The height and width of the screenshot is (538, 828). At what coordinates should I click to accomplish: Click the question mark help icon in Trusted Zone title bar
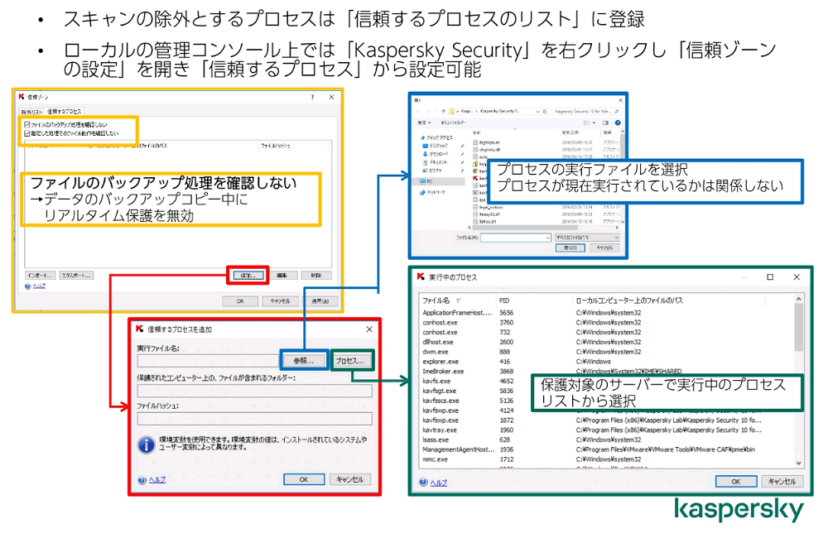pos(312,97)
